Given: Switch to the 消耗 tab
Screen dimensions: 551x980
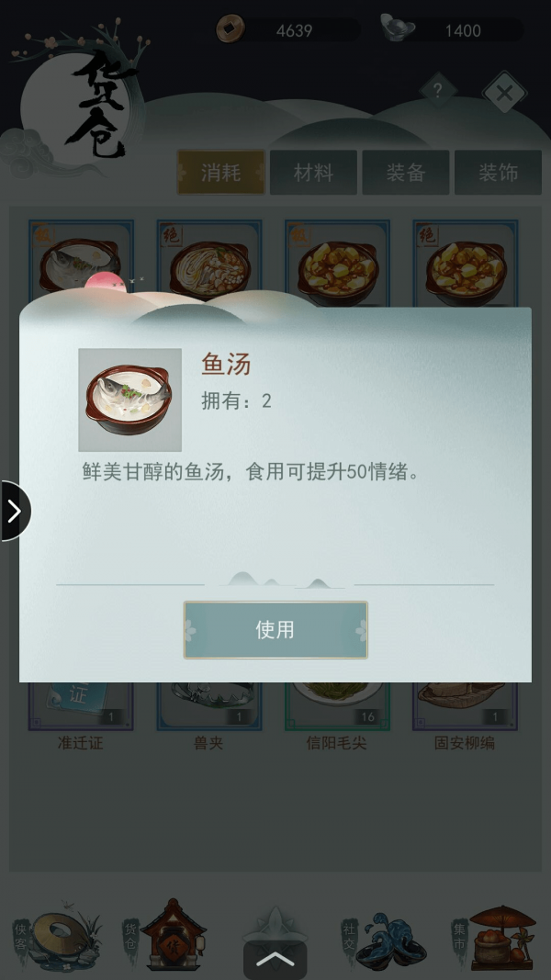Looking at the screenshot, I should coord(221,173).
